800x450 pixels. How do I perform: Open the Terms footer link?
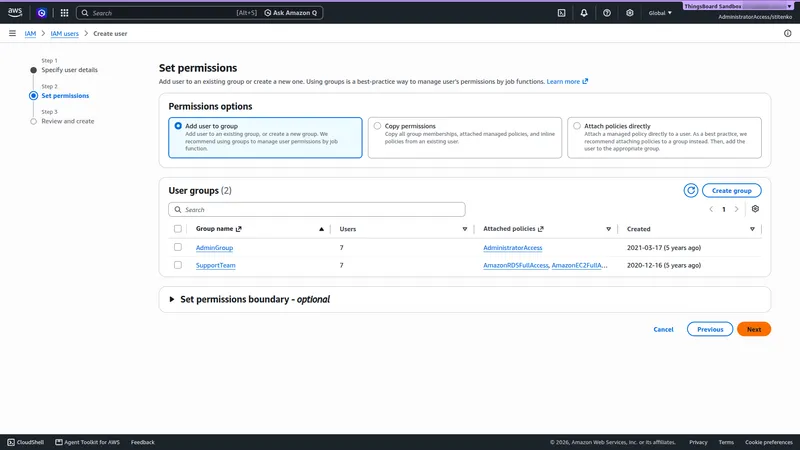pos(726,442)
